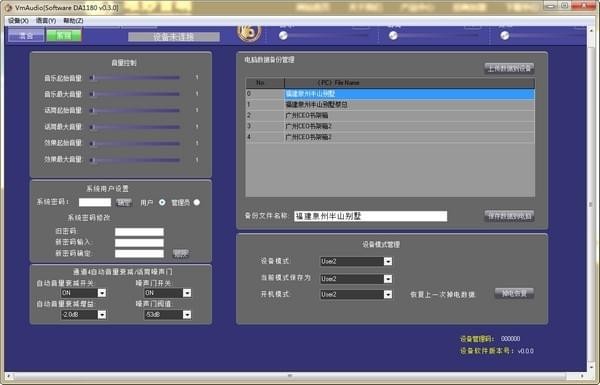Click the 旧密码 input field
Viewport: 600px width, 385px height.
(139, 232)
